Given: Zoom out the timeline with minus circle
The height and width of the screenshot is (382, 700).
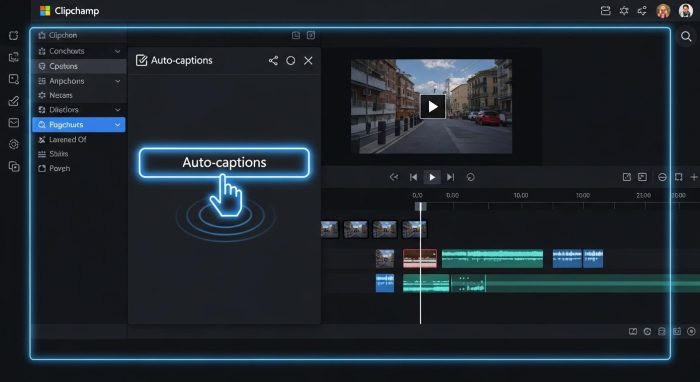Looking at the screenshot, I should coord(662,177).
